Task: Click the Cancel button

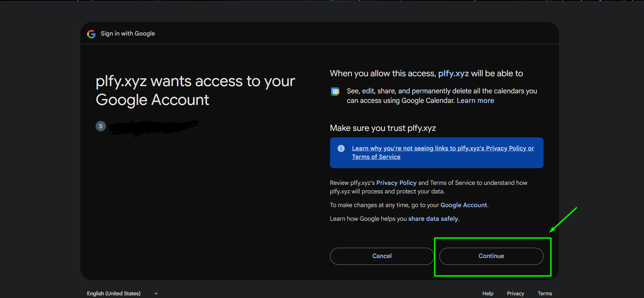Action: pyautogui.click(x=382, y=256)
